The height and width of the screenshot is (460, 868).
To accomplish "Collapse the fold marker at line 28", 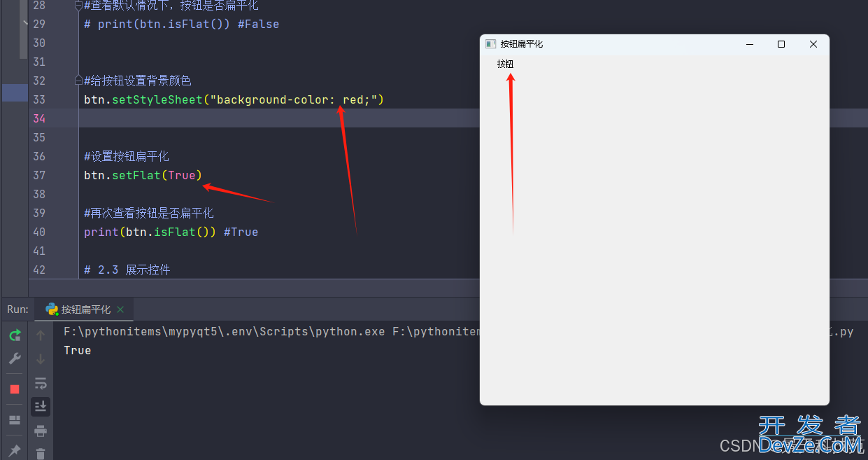I will pyautogui.click(x=79, y=6).
